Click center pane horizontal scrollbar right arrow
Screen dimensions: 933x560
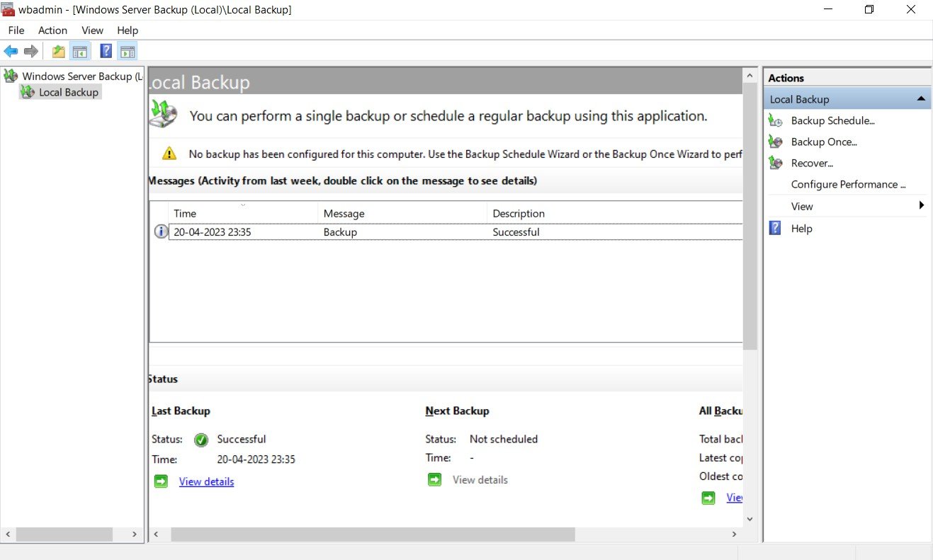736,535
